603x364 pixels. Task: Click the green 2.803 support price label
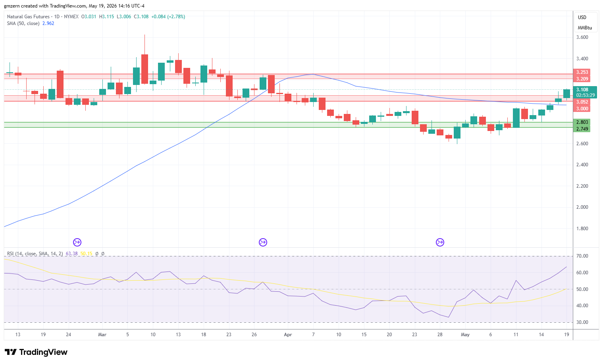click(582, 122)
